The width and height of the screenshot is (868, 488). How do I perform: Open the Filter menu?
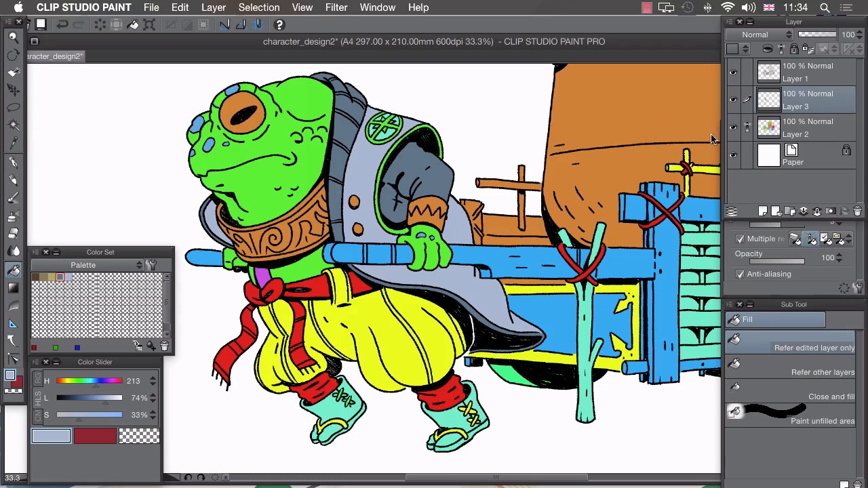click(x=336, y=7)
